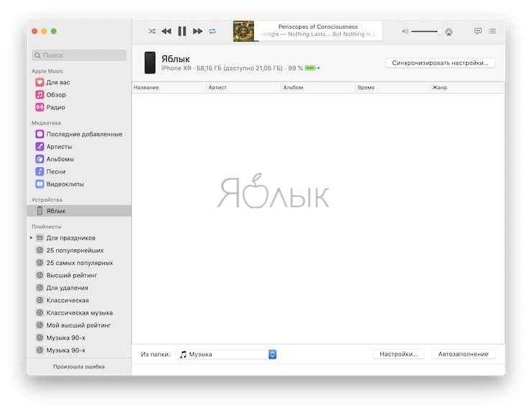Open the AirPlay output icon
The height and width of the screenshot is (411, 532).
(449, 32)
